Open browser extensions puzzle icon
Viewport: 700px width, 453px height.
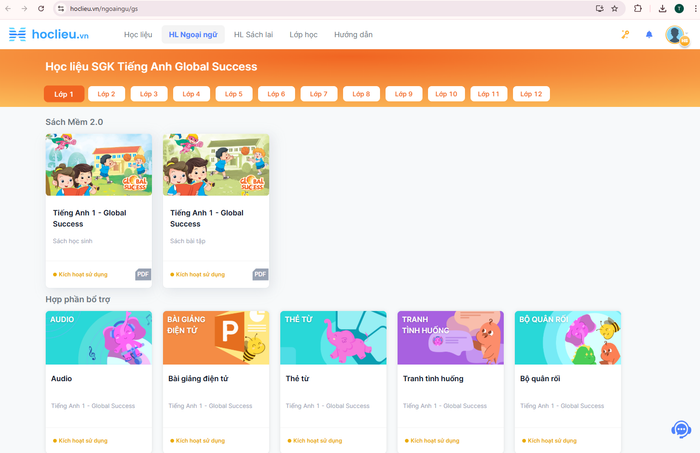coord(638,8)
